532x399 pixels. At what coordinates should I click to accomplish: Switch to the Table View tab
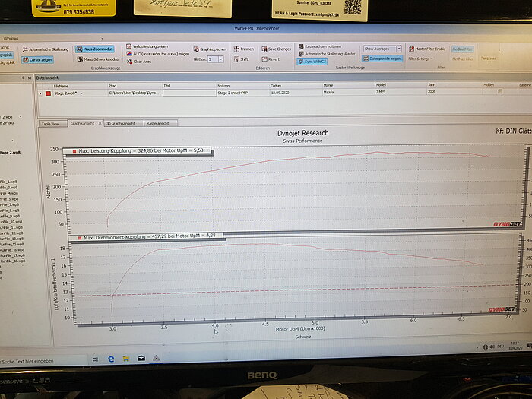point(51,122)
